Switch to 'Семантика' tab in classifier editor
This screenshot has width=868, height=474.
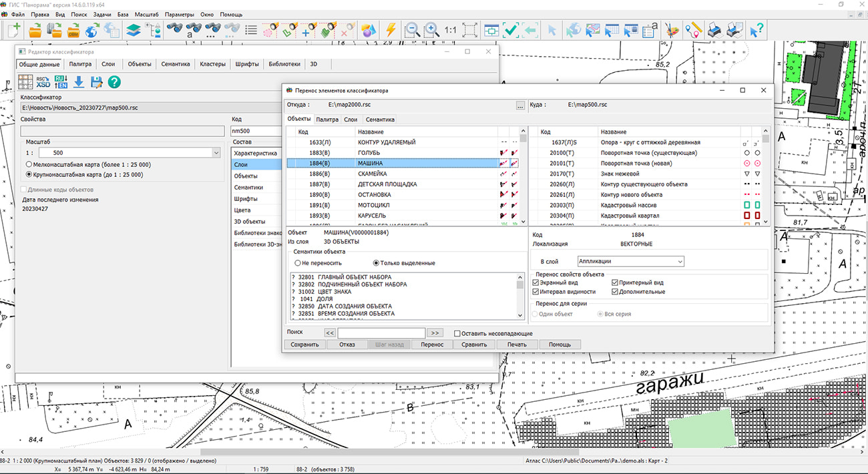pyautogui.click(x=176, y=65)
